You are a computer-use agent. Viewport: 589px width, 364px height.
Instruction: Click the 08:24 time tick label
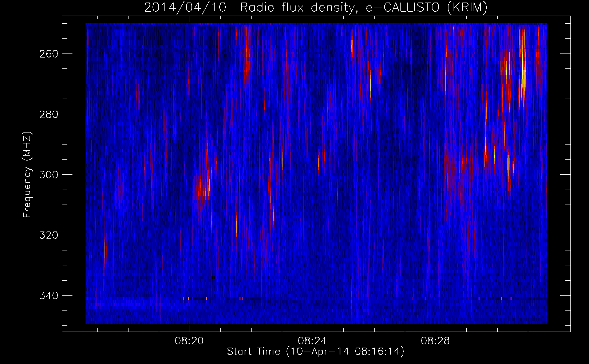click(x=312, y=341)
